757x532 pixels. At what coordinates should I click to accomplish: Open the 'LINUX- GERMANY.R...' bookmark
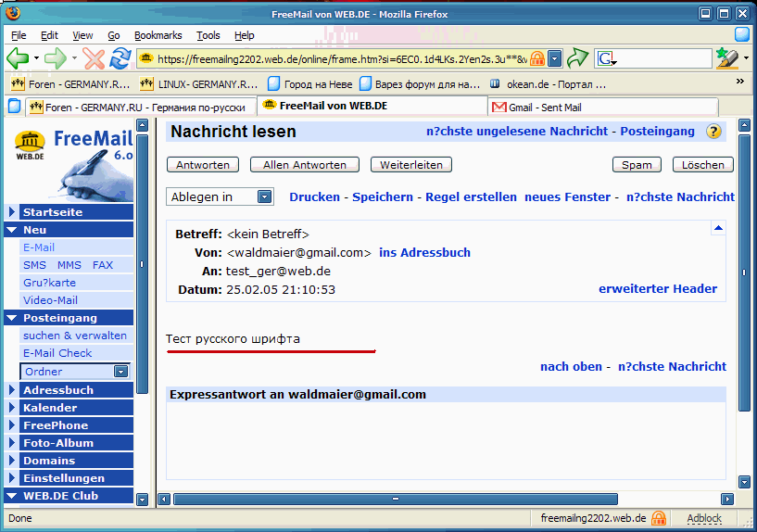click(198, 84)
